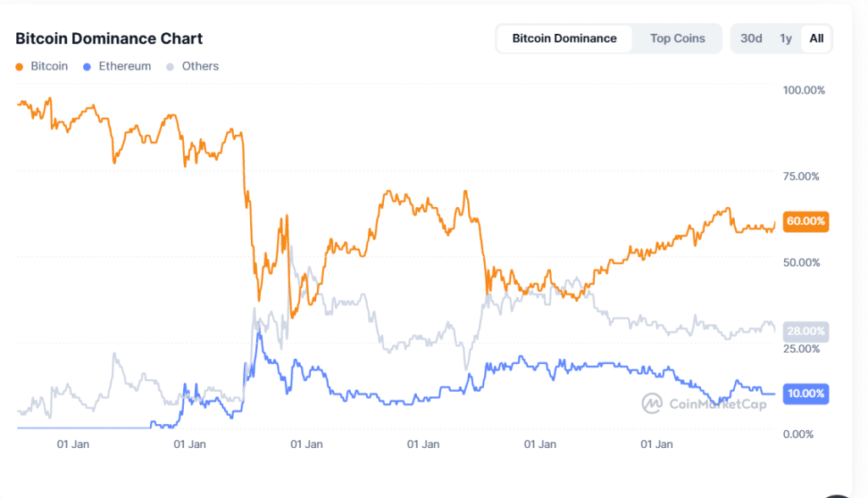Click the circular C icon in the watermark

(653, 405)
